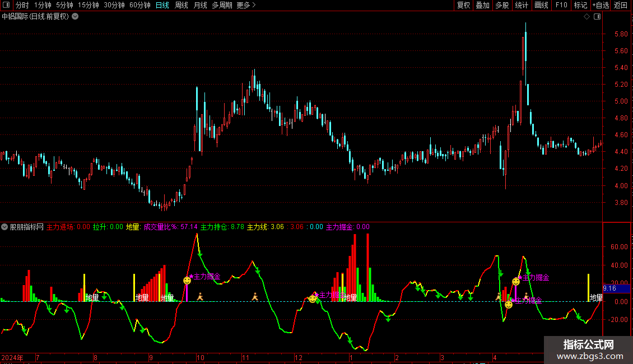Click the 2024年 label on the timeline
Screen dimensions: 633x364
coord(12,357)
